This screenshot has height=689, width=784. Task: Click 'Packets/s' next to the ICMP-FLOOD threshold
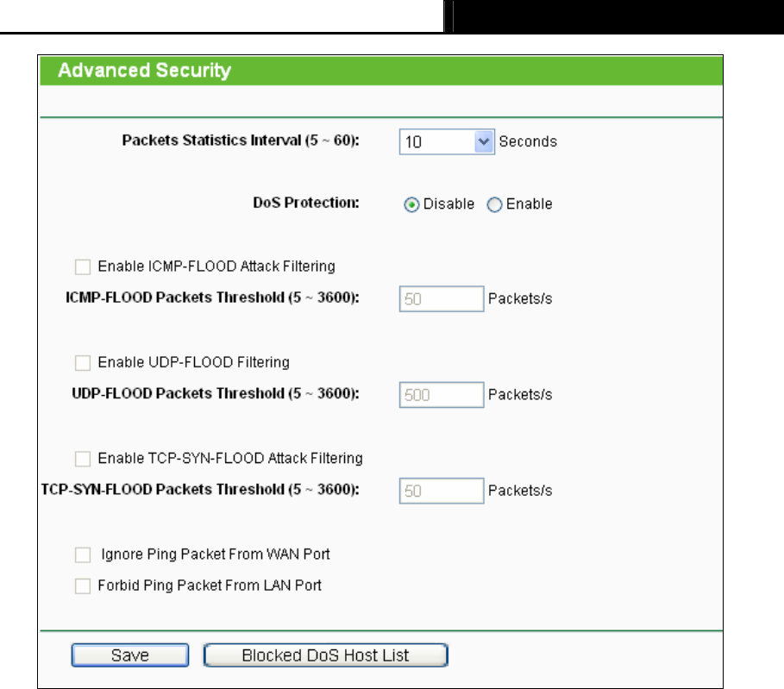(x=520, y=298)
